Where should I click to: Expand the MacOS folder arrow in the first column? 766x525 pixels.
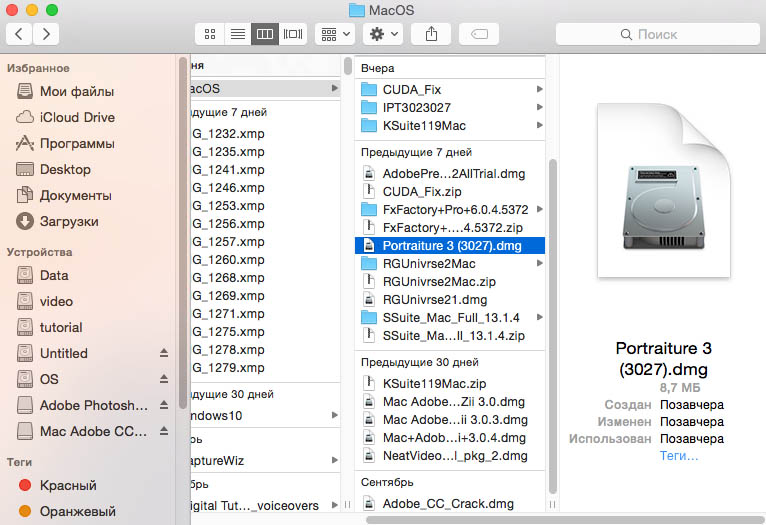[x=335, y=88]
